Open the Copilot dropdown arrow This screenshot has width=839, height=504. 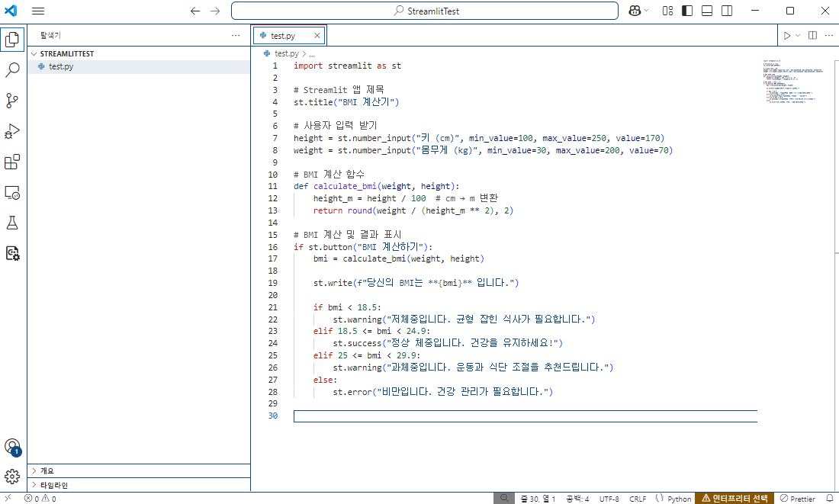[x=646, y=11]
